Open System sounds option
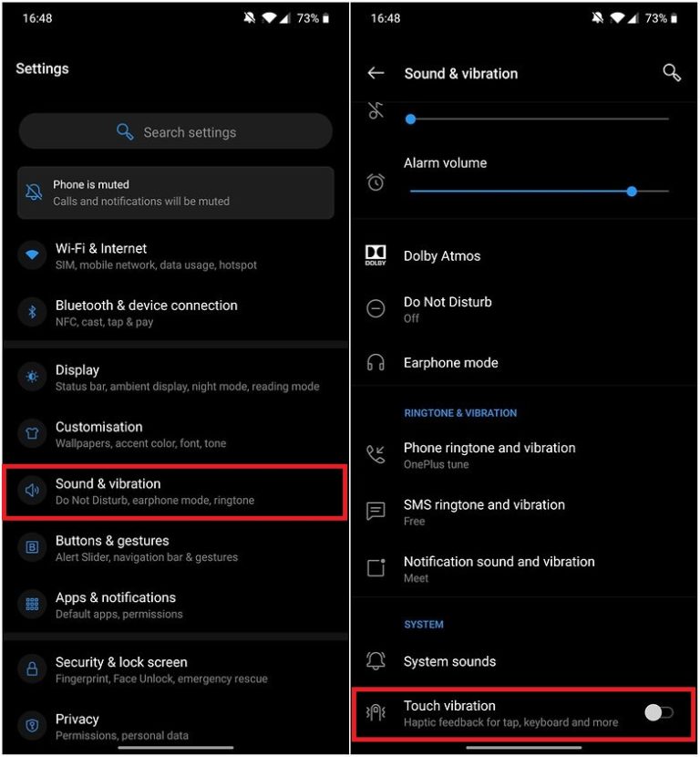The width and height of the screenshot is (700, 757). point(523,661)
